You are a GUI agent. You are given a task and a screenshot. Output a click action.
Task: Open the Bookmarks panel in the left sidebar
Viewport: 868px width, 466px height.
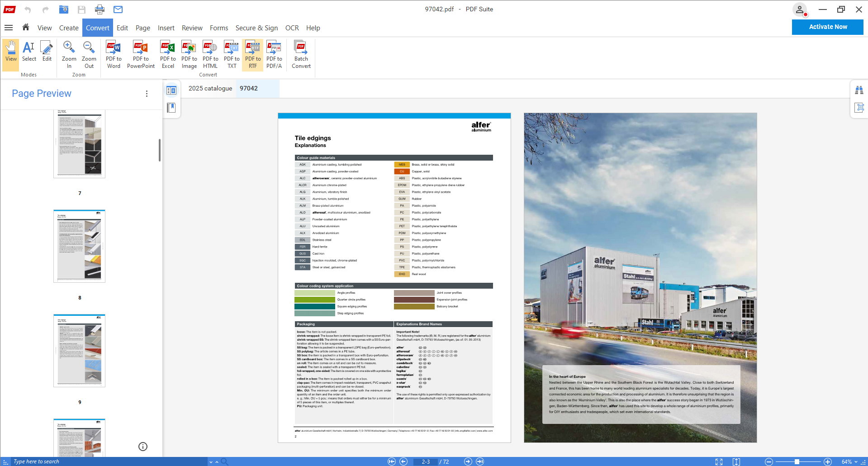(171, 108)
